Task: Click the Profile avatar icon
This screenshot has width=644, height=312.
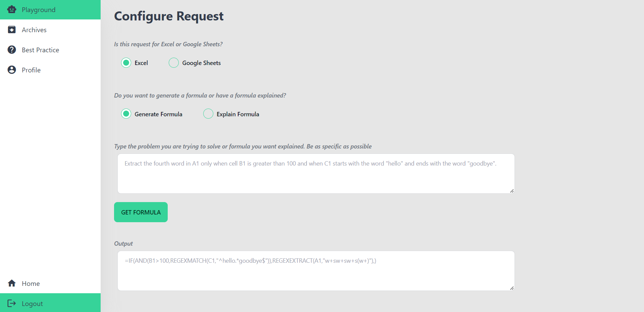Action: (x=12, y=70)
